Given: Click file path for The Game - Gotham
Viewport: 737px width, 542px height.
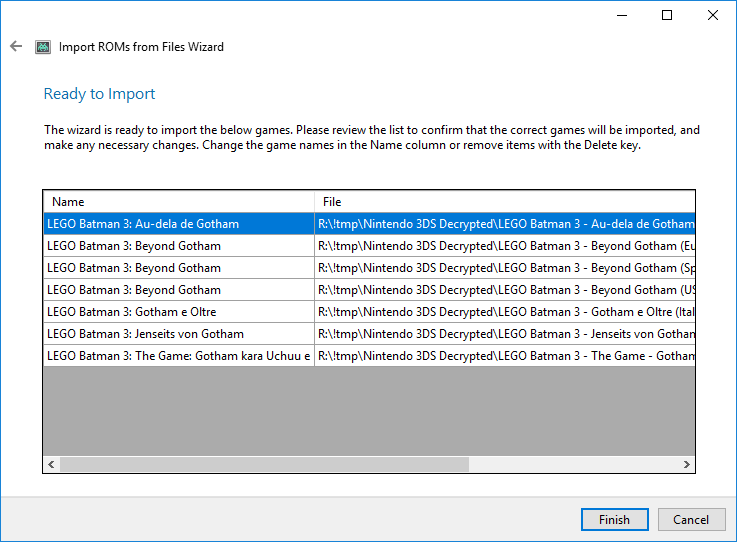Looking at the screenshot, I should coord(505,356).
